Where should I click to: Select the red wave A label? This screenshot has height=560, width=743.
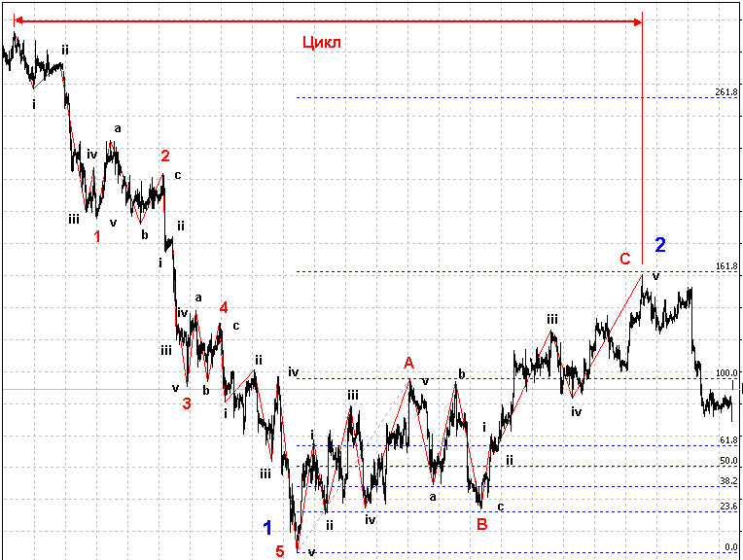coord(409,363)
